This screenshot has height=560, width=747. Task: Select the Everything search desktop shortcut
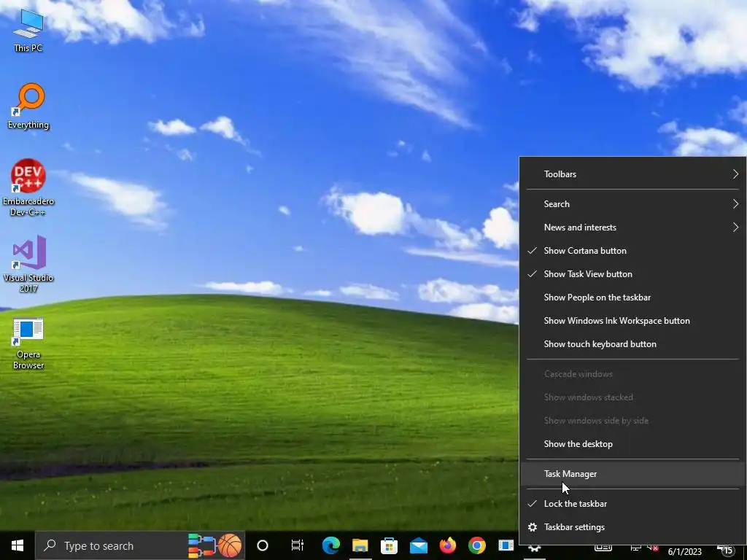point(28,106)
